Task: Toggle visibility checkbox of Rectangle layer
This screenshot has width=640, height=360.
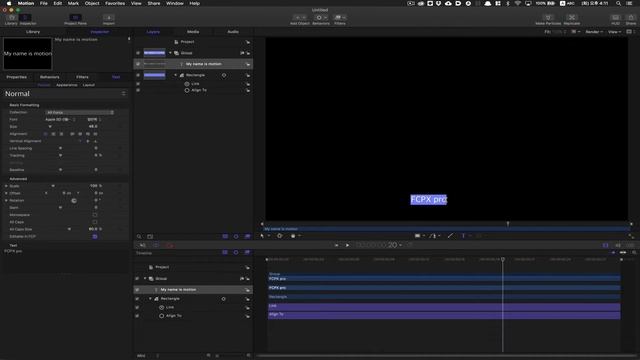Action: click(138, 76)
